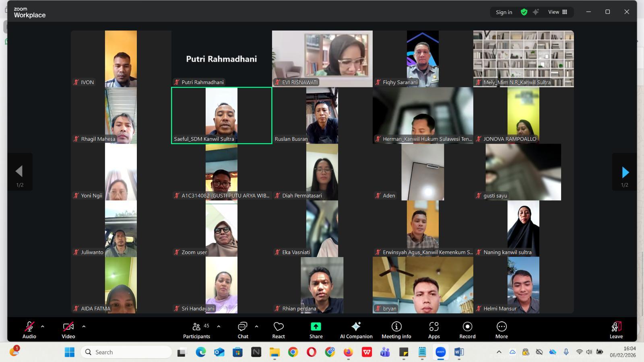Open the Participants panel
The height and width of the screenshot is (362, 644).
(x=196, y=330)
